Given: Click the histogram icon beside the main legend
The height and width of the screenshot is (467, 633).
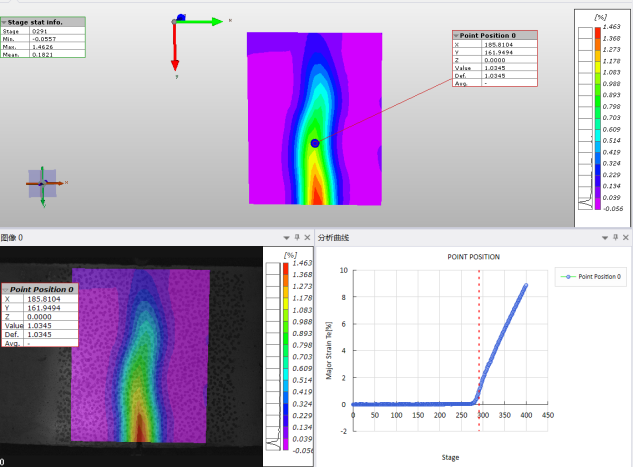Looking at the screenshot, I should [x=584, y=201].
